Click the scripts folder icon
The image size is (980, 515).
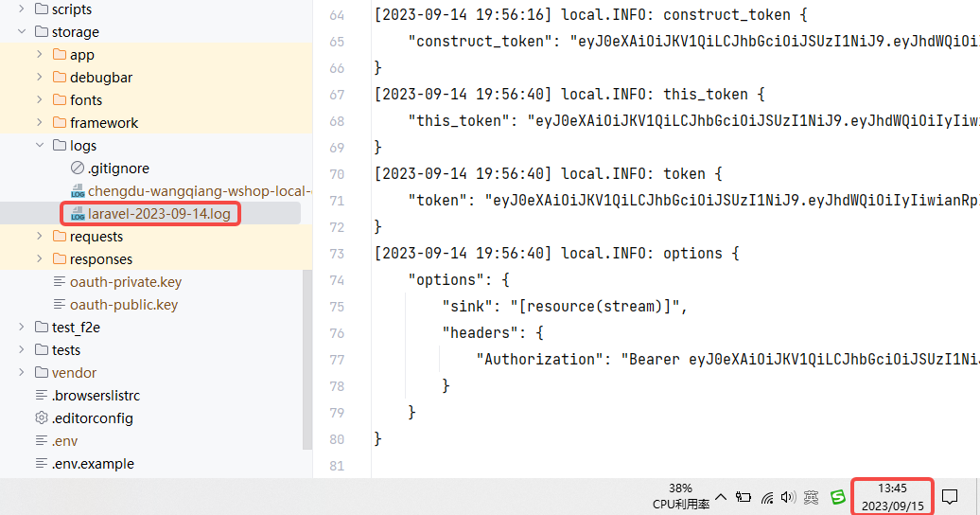tap(42, 9)
